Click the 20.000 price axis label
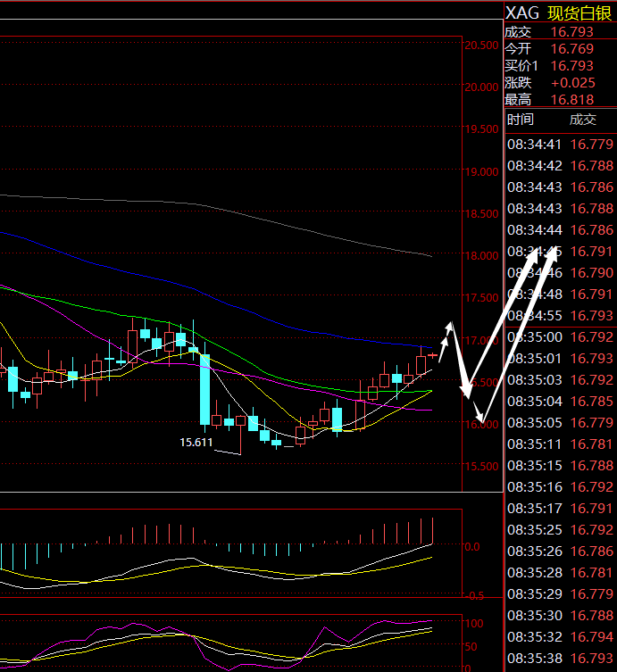The image size is (617, 672). [480, 87]
